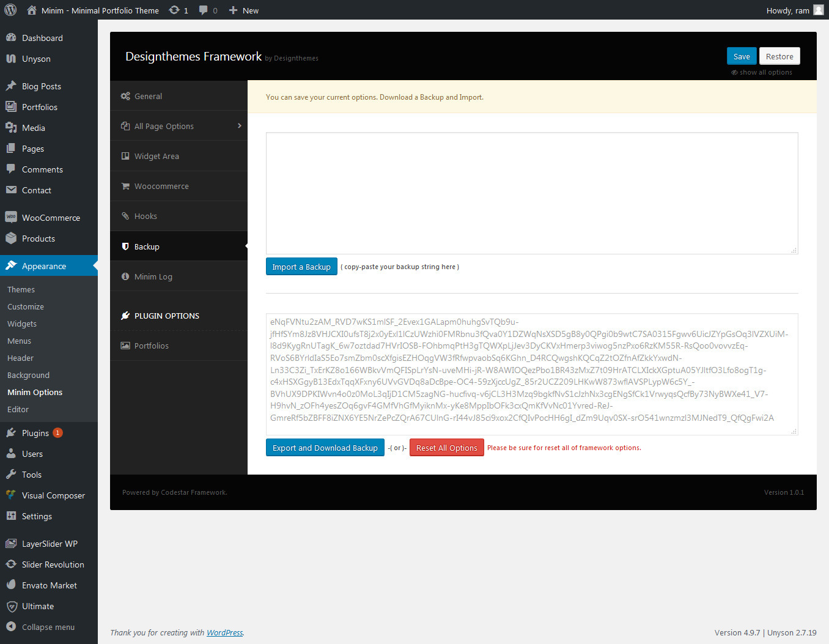The height and width of the screenshot is (644, 829).
Task: Click Howdy, ram account text
Action: coord(787,10)
